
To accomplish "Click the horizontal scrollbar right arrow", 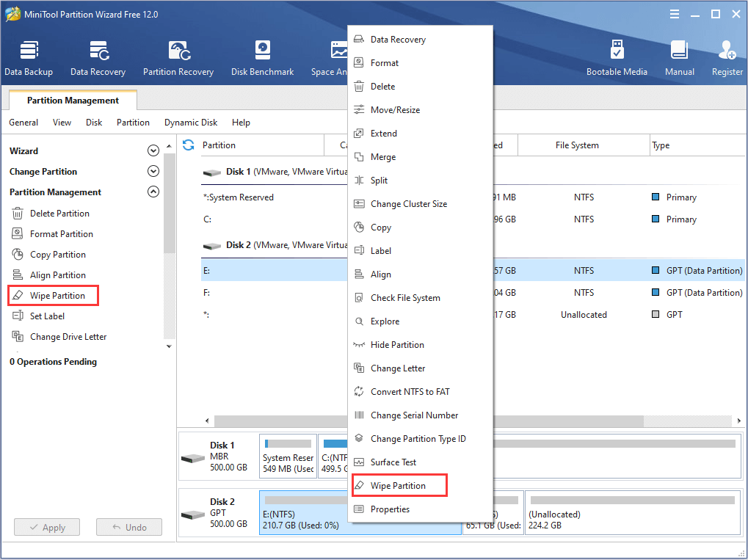I will (x=739, y=421).
